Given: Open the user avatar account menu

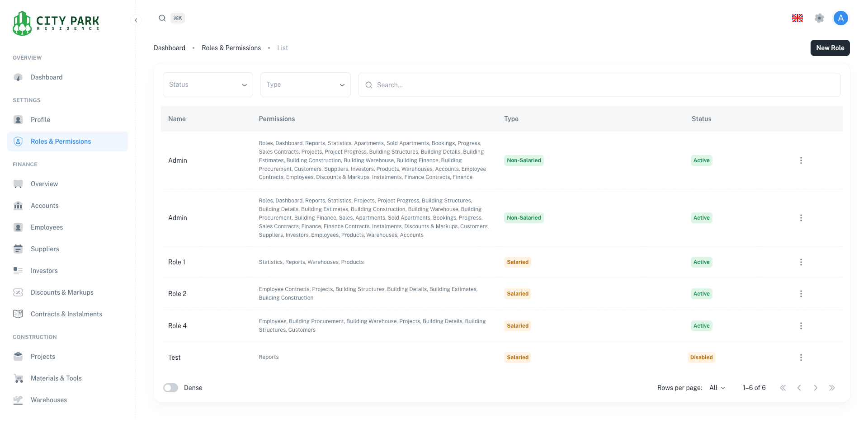Looking at the screenshot, I should (840, 18).
